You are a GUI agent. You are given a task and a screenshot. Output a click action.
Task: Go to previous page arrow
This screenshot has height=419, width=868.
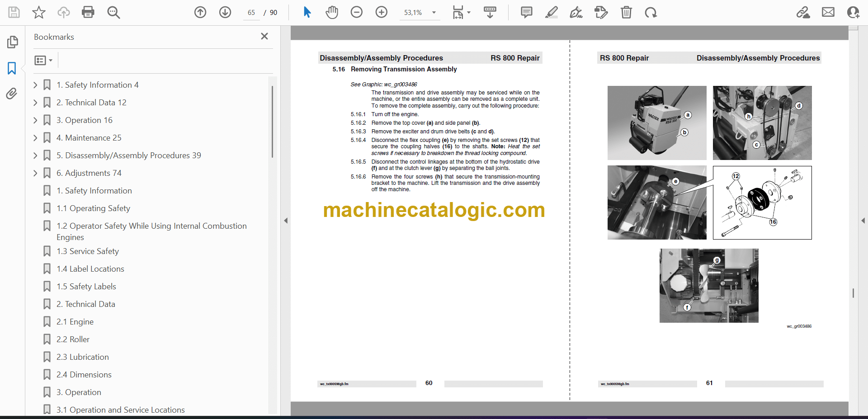200,12
